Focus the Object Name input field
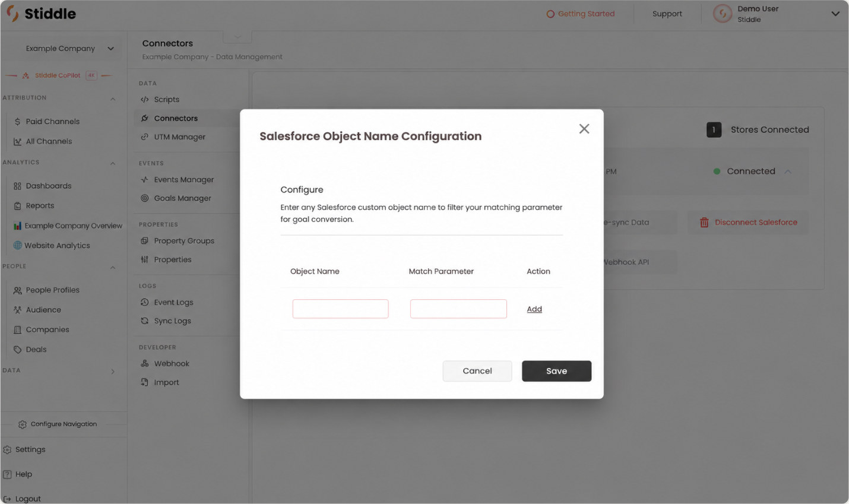Image resolution: width=849 pixels, height=504 pixels. [340, 309]
